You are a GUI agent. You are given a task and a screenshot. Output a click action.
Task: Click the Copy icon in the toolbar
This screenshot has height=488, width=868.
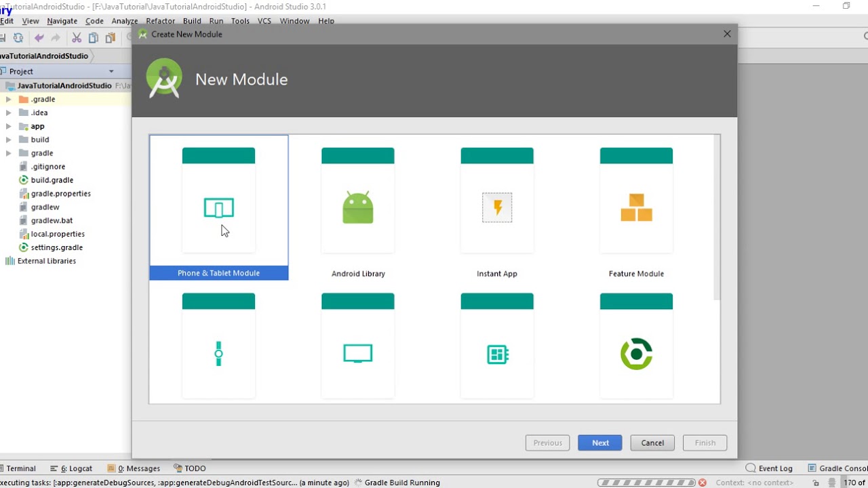point(94,38)
